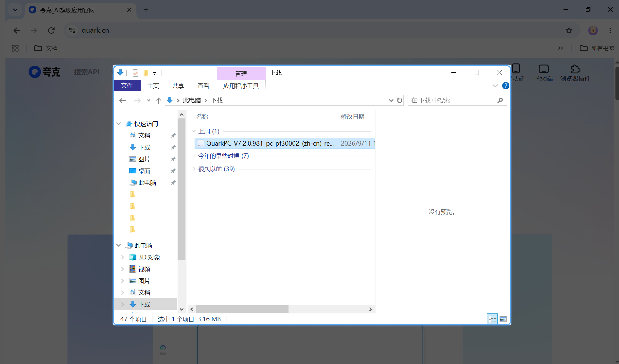Switch to details view using status bar icon
Image resolution: width=619 pixels, height=364 pixels.
(x=492, y=319)
